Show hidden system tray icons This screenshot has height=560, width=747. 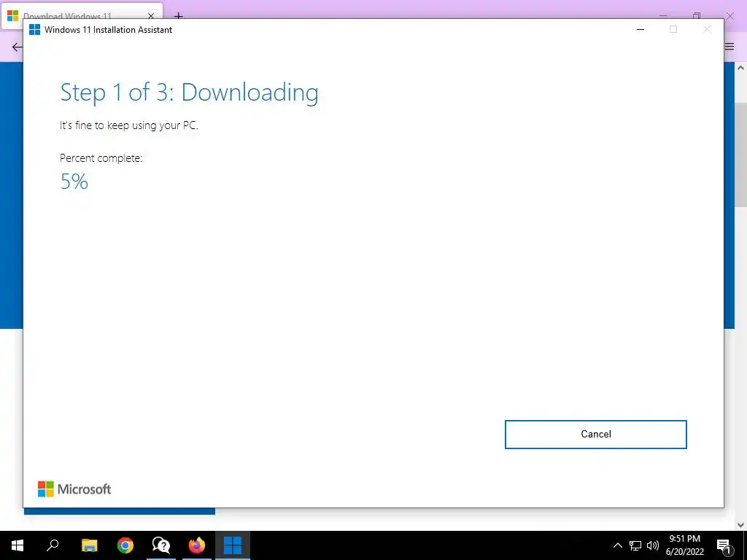617,545
